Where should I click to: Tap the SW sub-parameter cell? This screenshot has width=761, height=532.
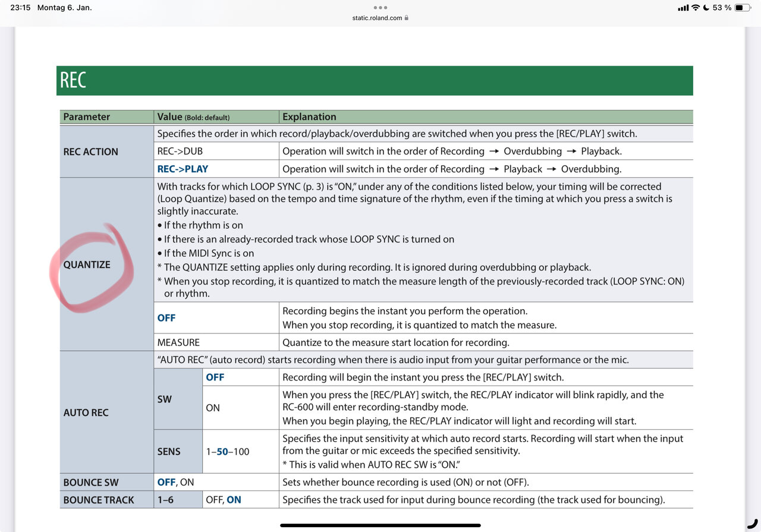click(x=178, y=399)
